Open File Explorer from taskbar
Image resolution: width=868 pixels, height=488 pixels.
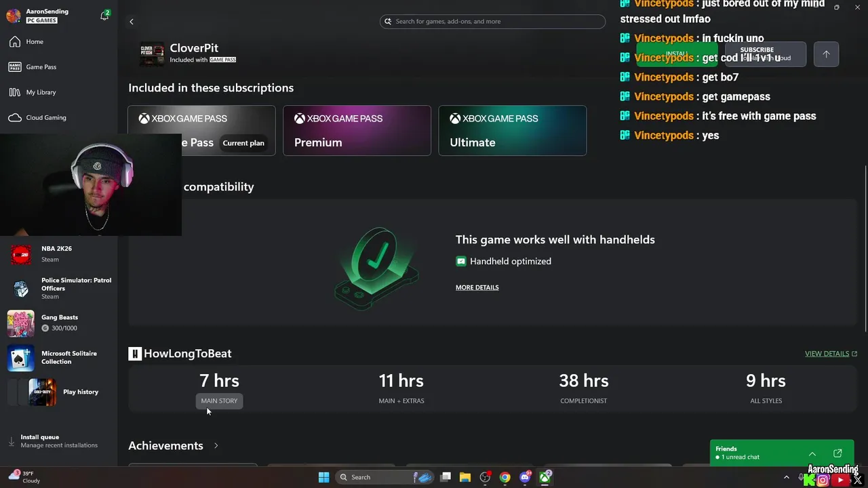465,477
